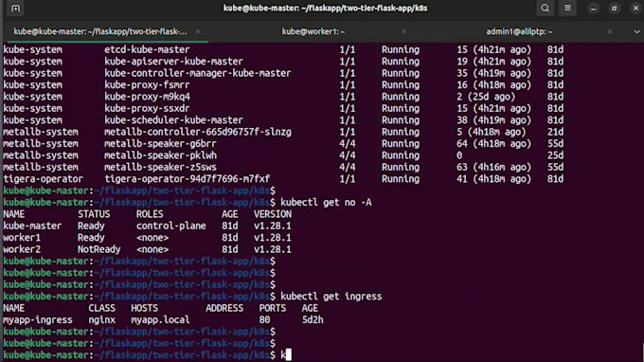644x362 pixels.
Task: Select text metallb-controller-665d96757f-slnzg
Action: (198, 133)
